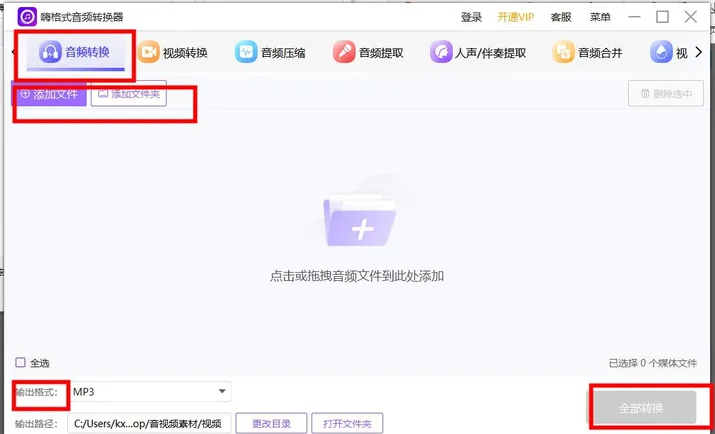Switch to the 视频转换 tab
The height and width of the screenshot is (434, 715).
(173, 53)
